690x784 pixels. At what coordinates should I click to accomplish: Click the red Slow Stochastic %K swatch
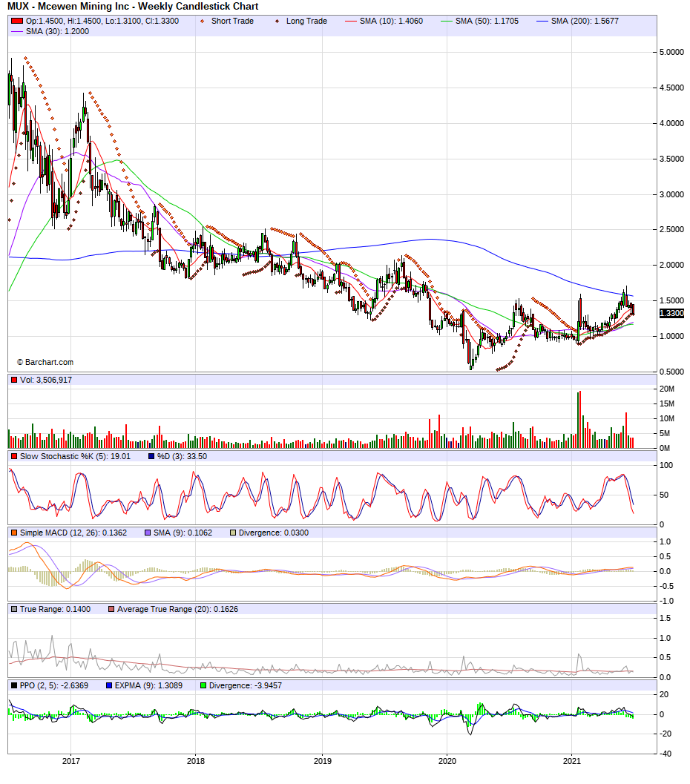(14, 456)
